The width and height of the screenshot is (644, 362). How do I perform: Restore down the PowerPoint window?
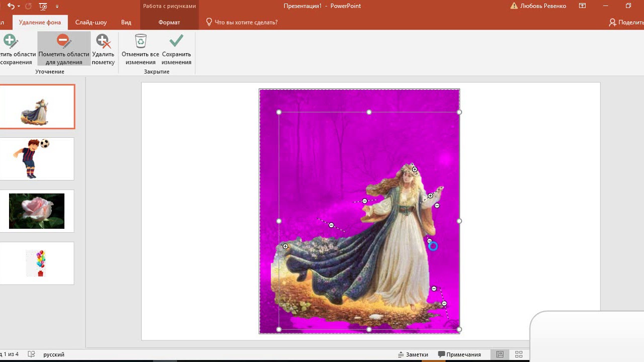(x=628, y=6)
